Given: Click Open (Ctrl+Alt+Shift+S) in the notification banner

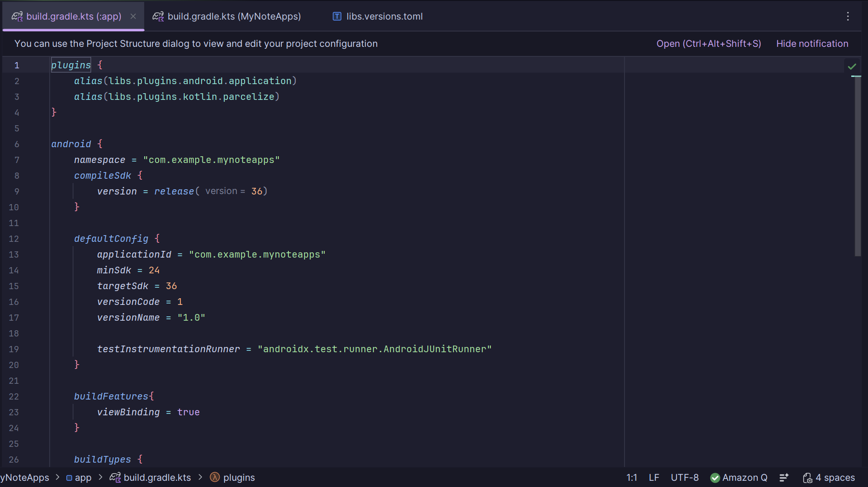Looking at the screenshot, I should [x=709, y=43].
